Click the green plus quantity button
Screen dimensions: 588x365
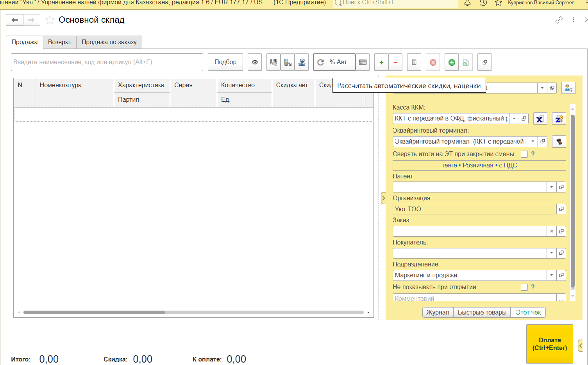(381, 62)
